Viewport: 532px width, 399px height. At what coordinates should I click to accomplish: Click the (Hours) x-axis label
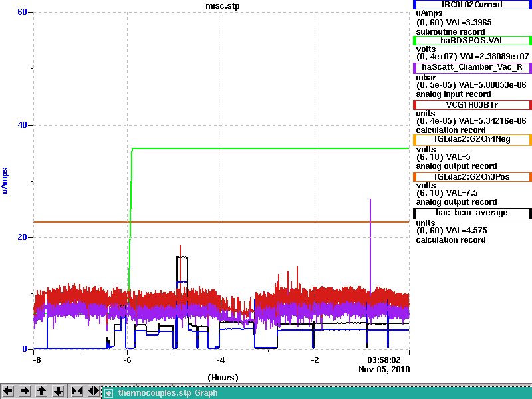(223, 378)
